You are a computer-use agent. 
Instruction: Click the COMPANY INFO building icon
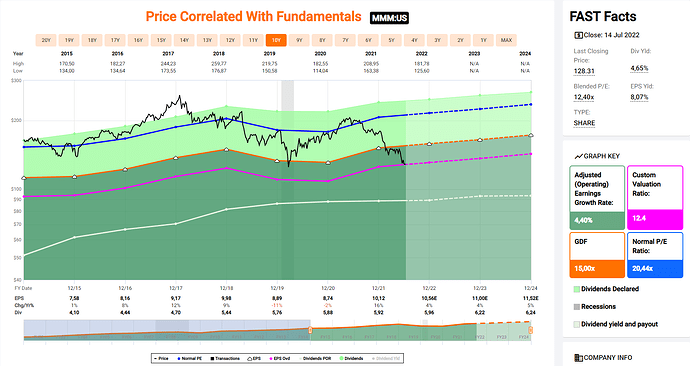click(x=578, y=358)
